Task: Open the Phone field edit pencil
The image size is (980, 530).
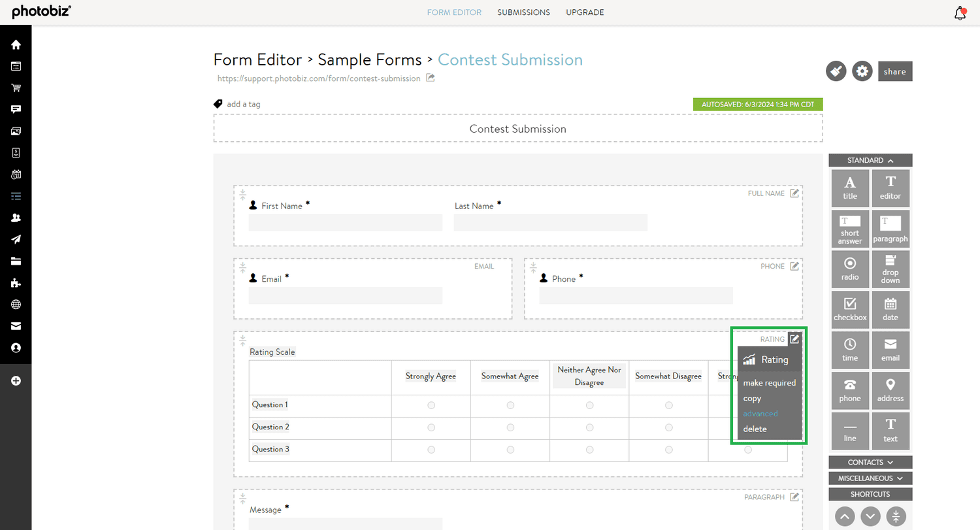Action: [x=794, y=266]
